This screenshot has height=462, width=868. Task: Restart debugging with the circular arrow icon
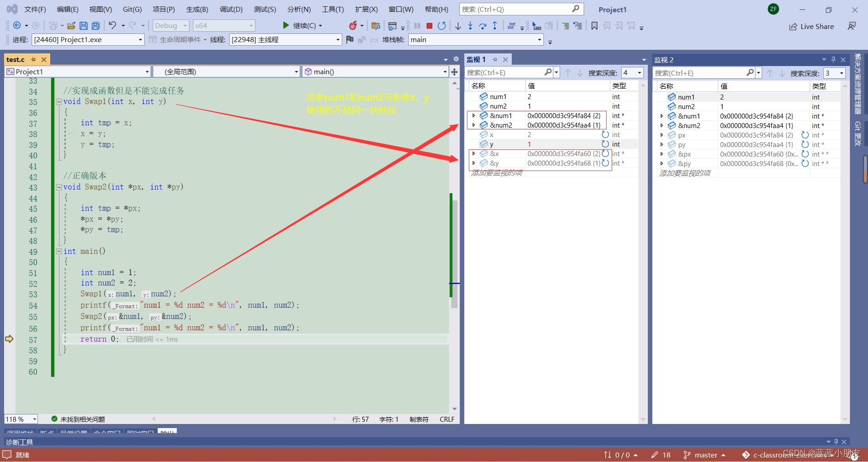click(x=442, y=26)
